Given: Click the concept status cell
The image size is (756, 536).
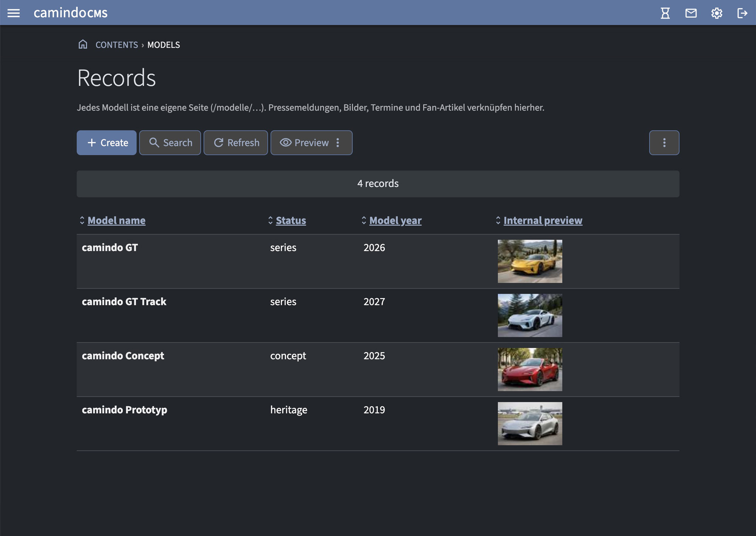Looking at the screenshot, I should click(x=288, y=356).
